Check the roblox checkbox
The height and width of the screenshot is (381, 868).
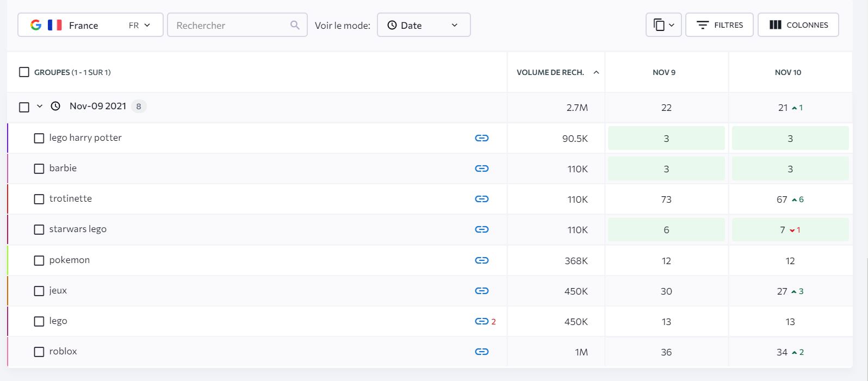(39, 352)
